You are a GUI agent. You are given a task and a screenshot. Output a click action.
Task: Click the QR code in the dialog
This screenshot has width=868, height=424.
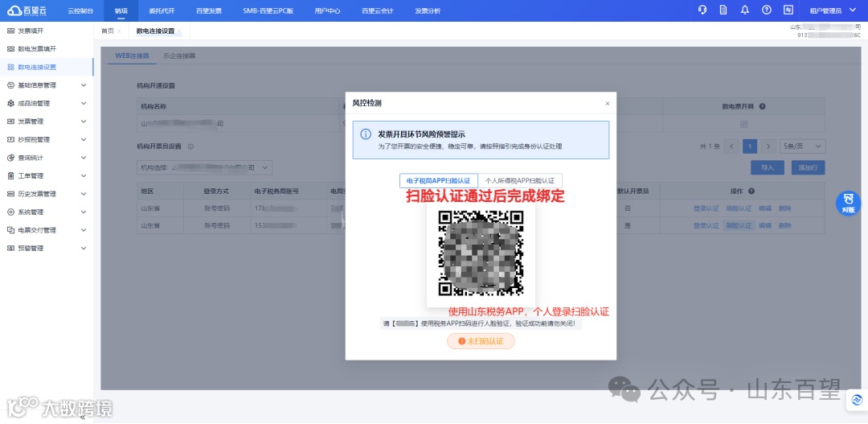pyautogui.click(x=481, y=253)
